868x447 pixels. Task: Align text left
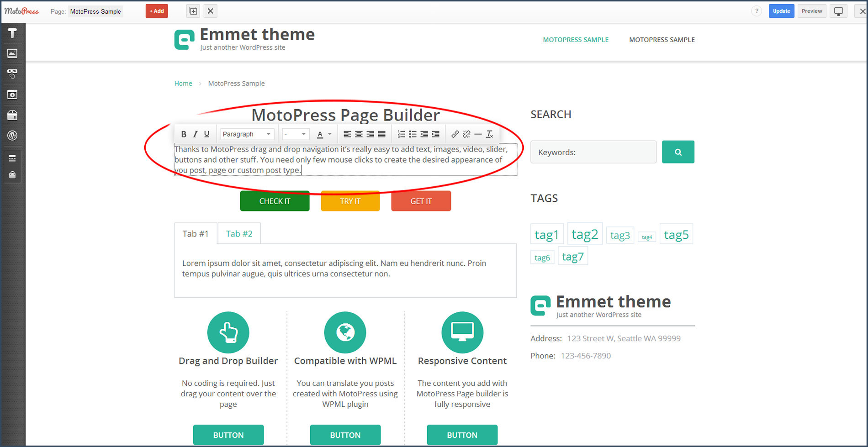click(x=347, y=134)
